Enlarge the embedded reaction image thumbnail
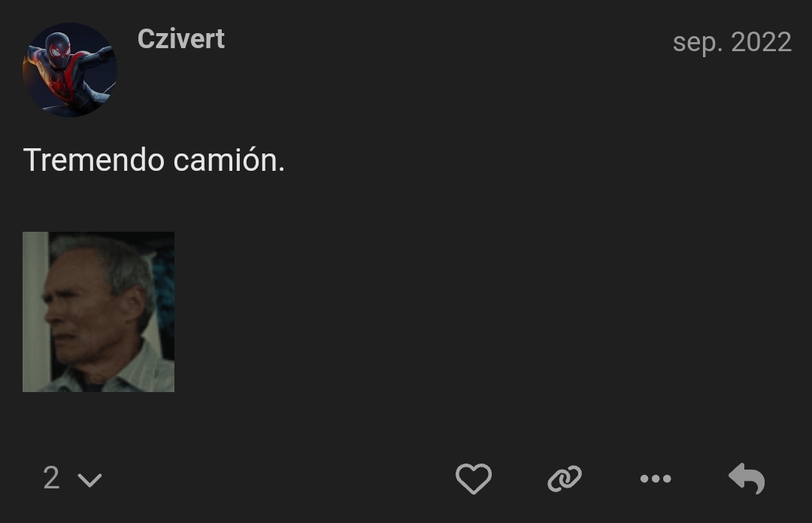Screen dimensions: 812x523 tap(98, 312)
